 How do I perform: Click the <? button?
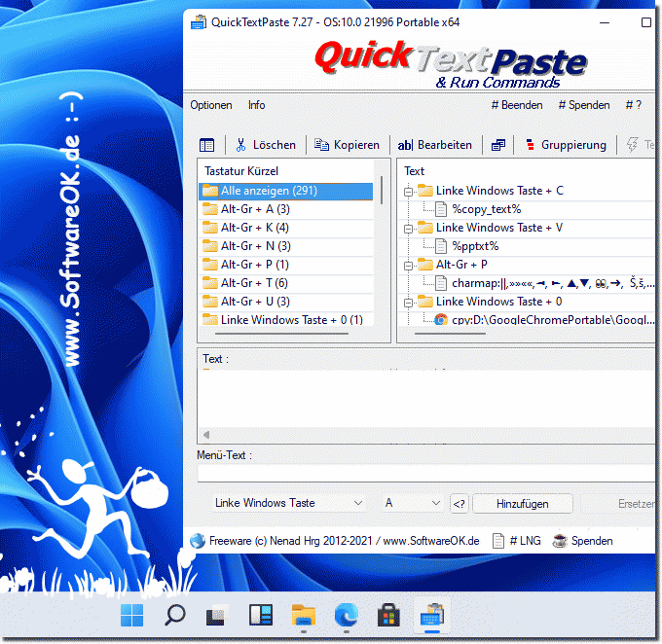tap(460, 504)
